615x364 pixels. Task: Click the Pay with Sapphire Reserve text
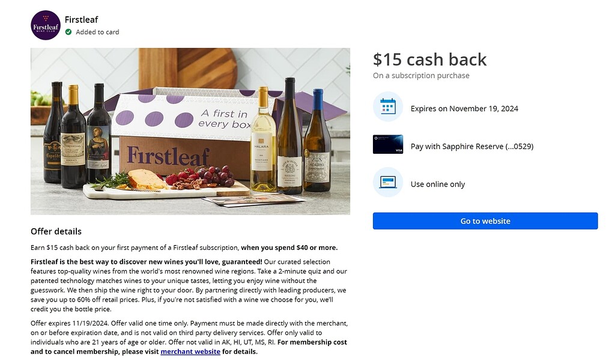tap(471, 146)
